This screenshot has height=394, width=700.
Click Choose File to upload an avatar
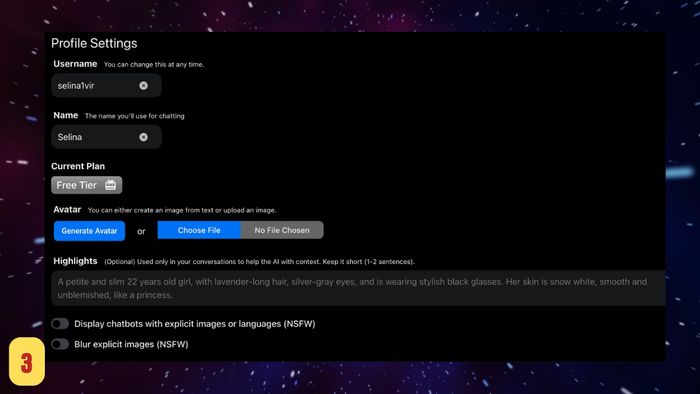point(199,230)
